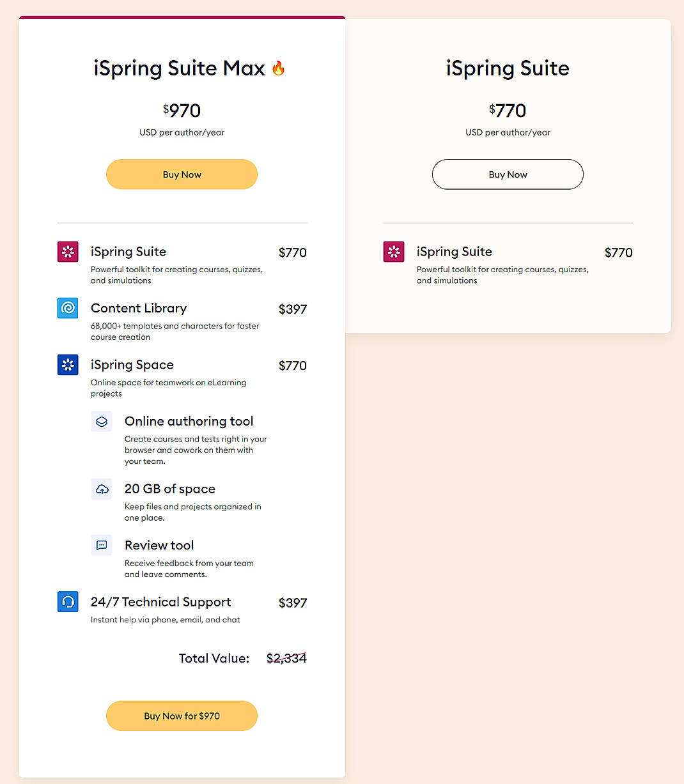Click the 24/7 Technical Support headset icon
The height and width of the screenshot is (784, 684).
[x=68, y=602]
